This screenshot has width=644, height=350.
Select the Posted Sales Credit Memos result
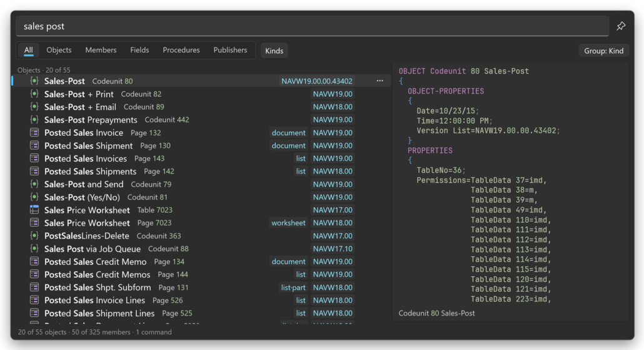pyautogui.click(x=201, y=274)
